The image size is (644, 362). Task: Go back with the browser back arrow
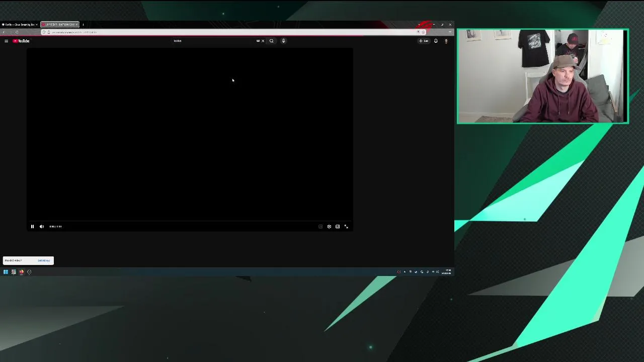[x=4, y=32]
